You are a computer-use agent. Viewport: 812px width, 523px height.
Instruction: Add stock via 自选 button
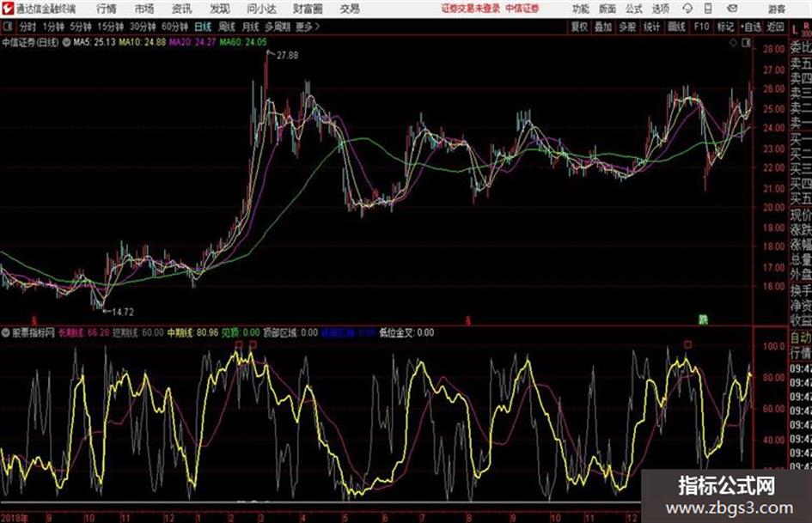[x=750, y=27]
